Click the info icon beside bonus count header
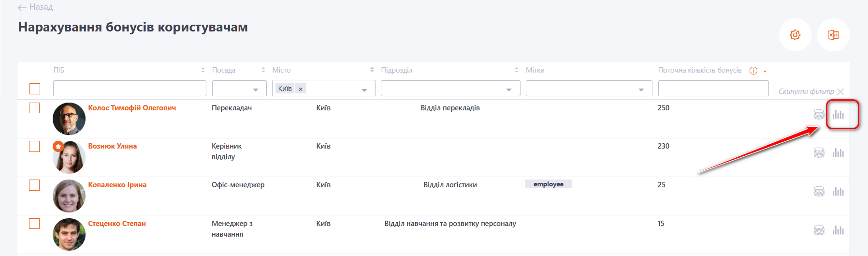868x256 pixels. pyautogui.click(x=753, y=71)
